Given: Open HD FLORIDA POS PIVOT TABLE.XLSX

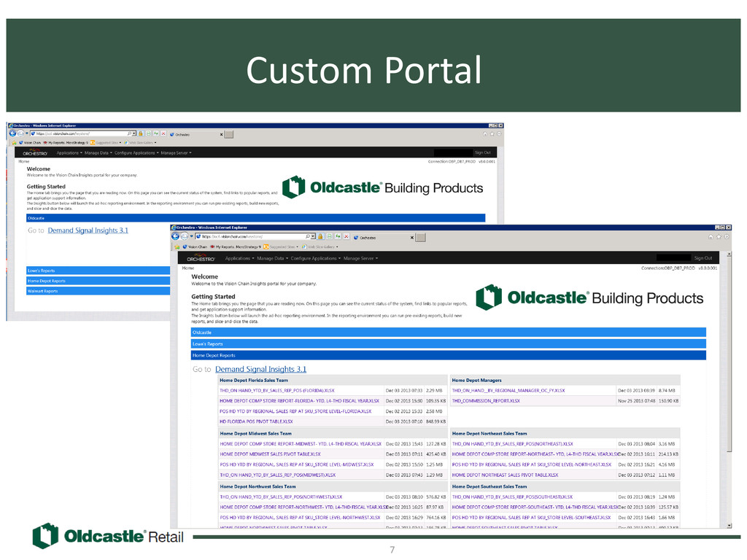Looking at the screenshot, I should 256,421.
